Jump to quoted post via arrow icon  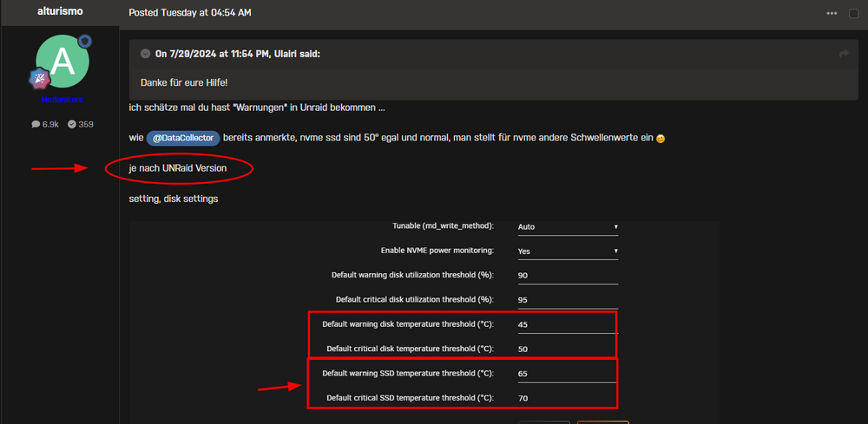click(845, 54)
